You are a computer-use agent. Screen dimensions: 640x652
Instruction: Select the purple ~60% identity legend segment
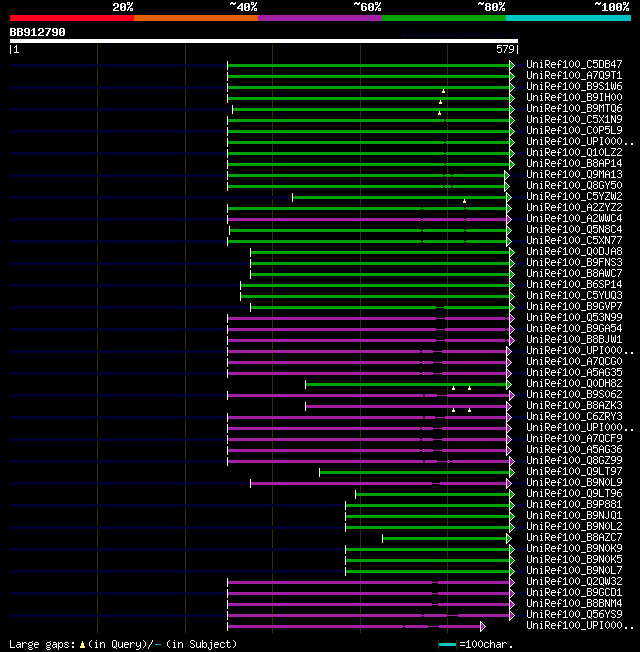pyautogui.click(x=320, y=18)
